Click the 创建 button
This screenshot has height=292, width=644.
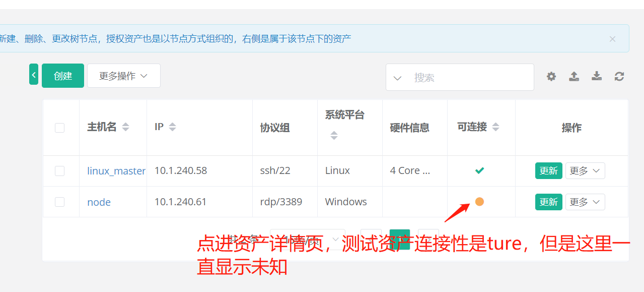click(x=63, y=76)
